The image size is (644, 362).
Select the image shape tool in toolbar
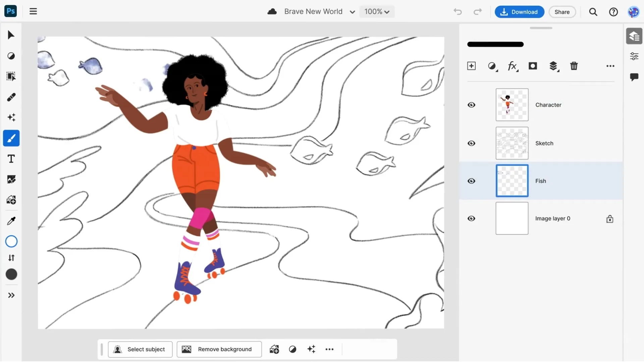coord(11,179)
